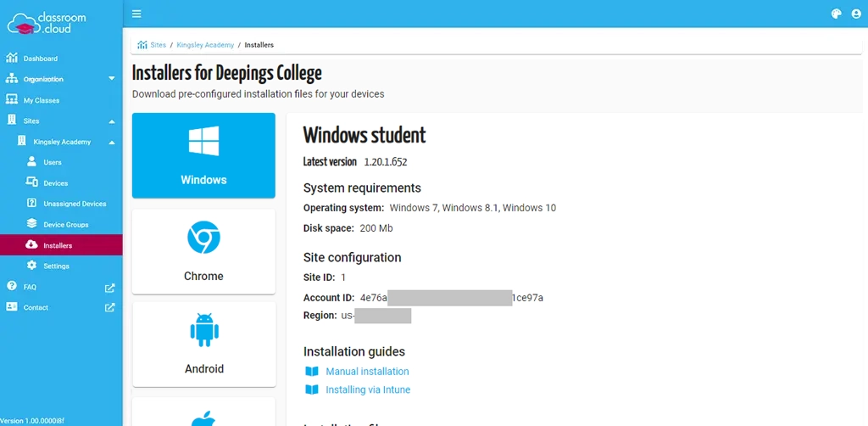Click the Disk space 200 Mb value
The height and width of the screenshot is (426, 868).
376,227
